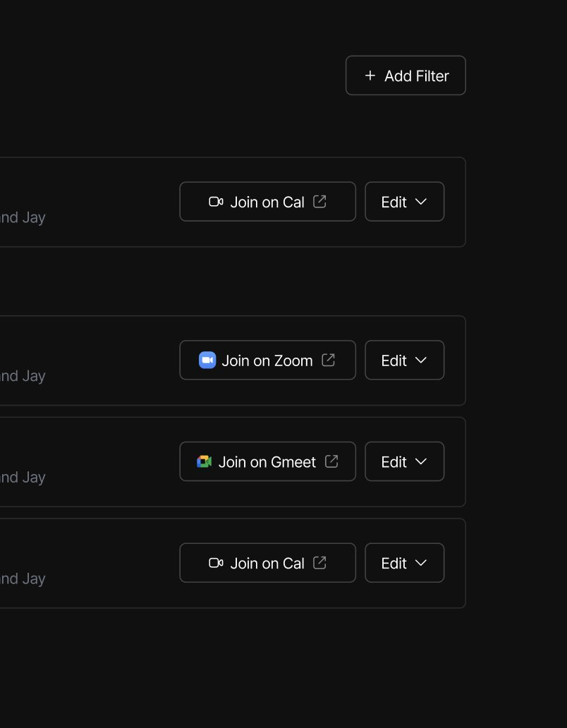The image size is (567, 728).
Task: Click the plus icon inside Add Filter
Action: point(370,75)
